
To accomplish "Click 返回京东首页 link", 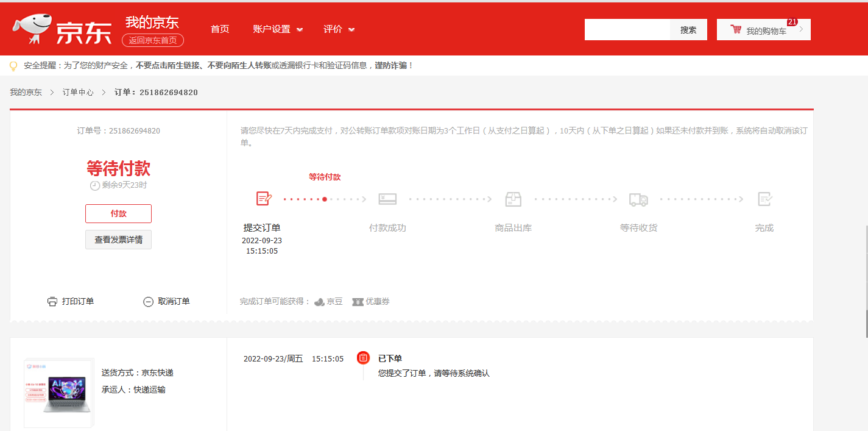I will 152,40.
